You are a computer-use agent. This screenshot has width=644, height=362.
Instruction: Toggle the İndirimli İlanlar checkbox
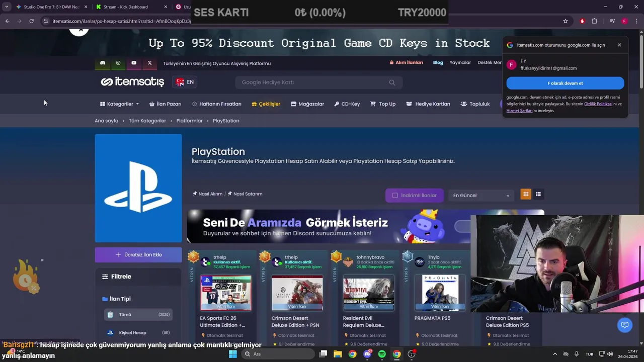(x=395, y=196)
